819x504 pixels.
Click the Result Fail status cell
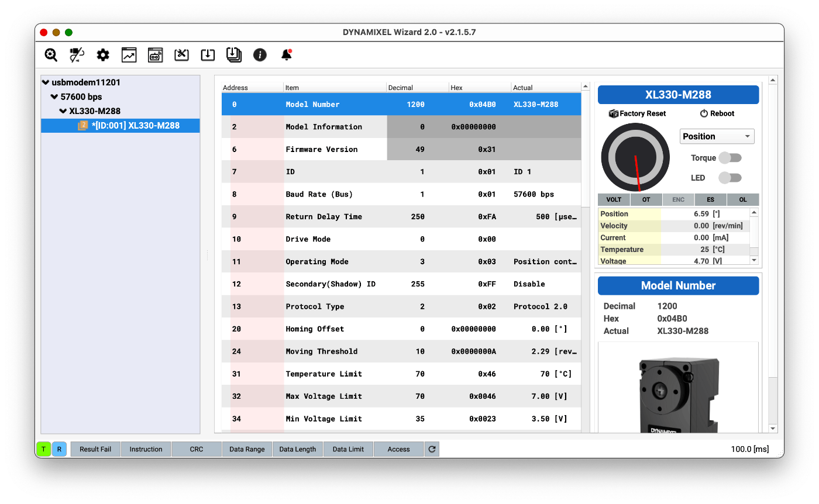95,449
